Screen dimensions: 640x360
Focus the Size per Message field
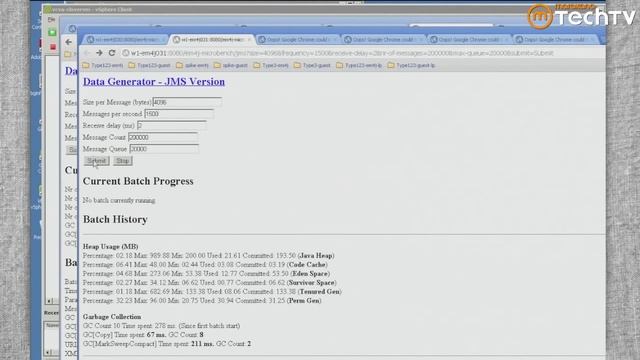tap(187, 102)
